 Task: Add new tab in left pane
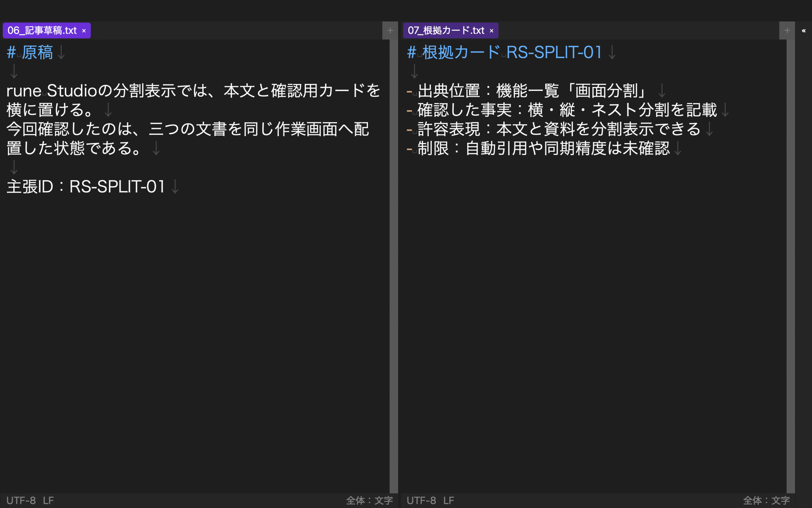(390, 30)
